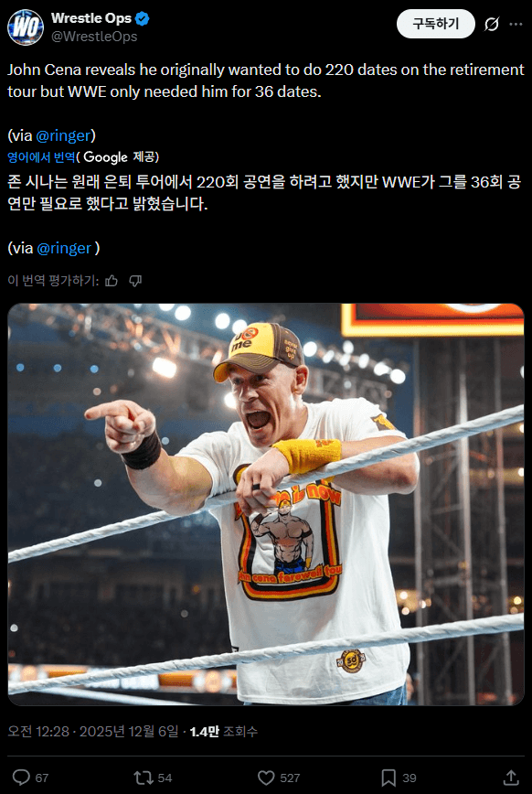Click the 1.4만 조회수 view count

tap(223, 731)
